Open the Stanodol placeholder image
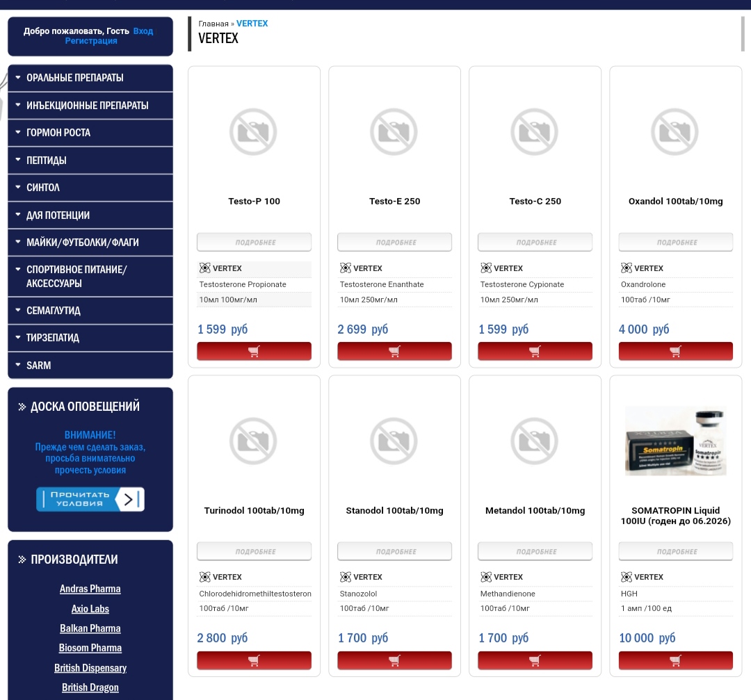Screen dimensions: 751x700 [x=394, y=441]
